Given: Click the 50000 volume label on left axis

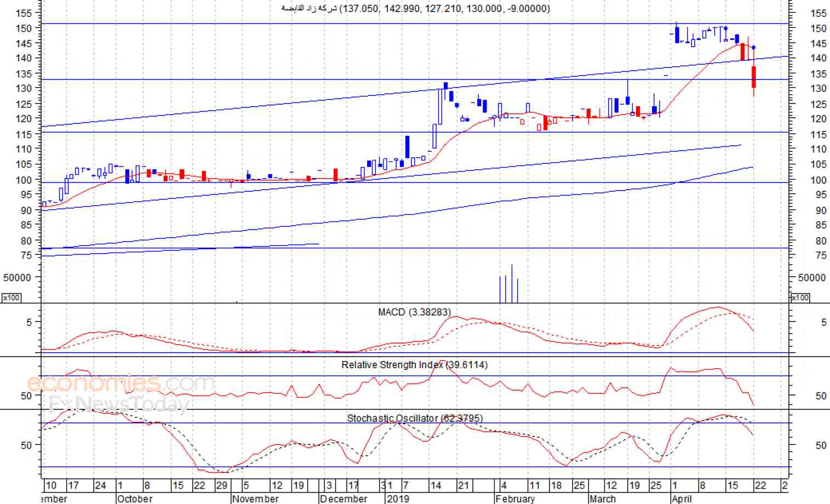Looking at the screenshot, I should click(x=17, y=278).
